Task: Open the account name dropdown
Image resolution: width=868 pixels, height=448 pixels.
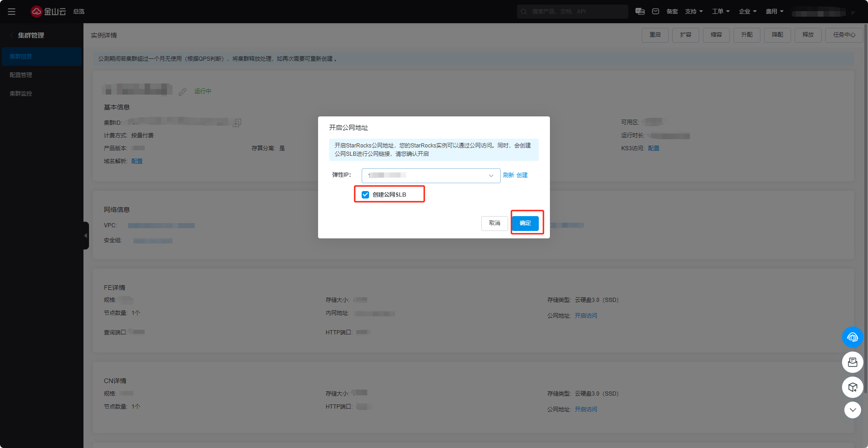Action: [x=823, y=13]
